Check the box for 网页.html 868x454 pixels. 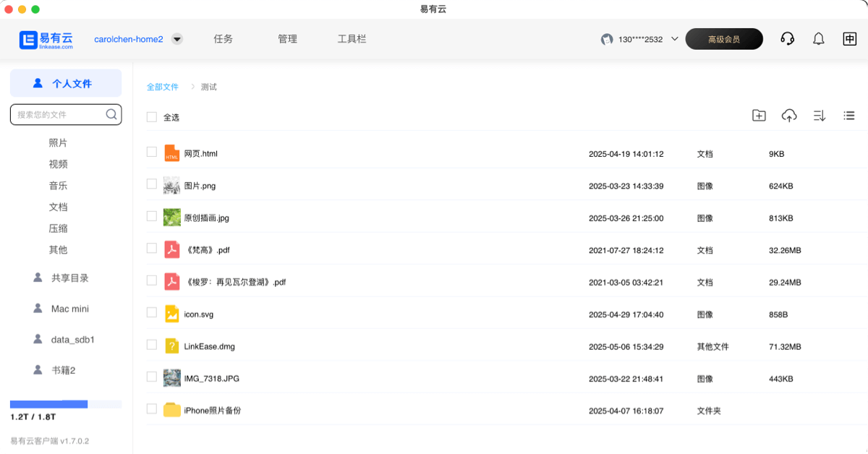[152, 152]
